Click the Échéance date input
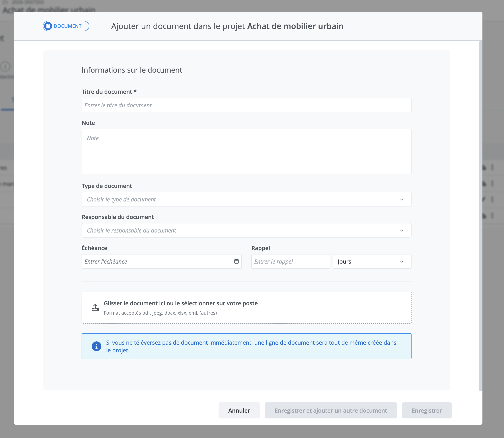This screenshot has height=438, width=504. coord(161,261)
